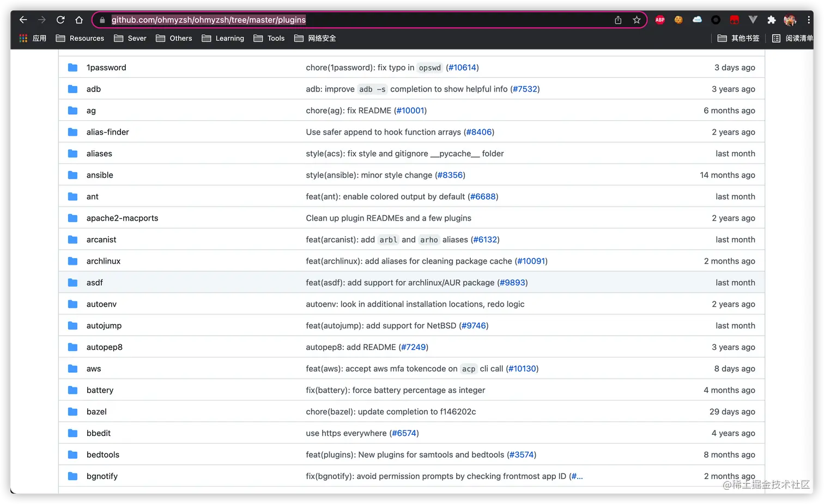Open commit 'chore(bazel): update completion to f146202c'
This screenshot has width=824, height=504.
tap(391, 412)
